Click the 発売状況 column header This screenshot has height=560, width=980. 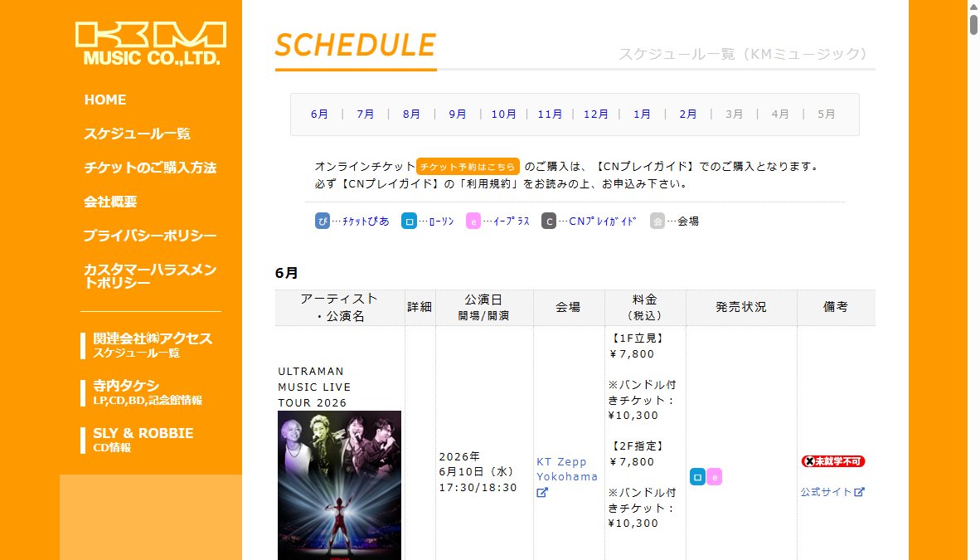tap(740, 307)
